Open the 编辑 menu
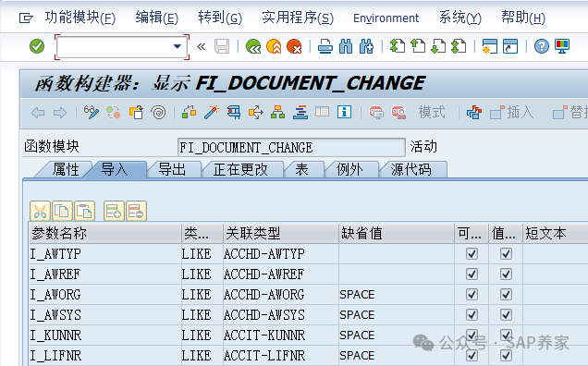The width and height of the screenshot is (588, 366). point(157,18)
